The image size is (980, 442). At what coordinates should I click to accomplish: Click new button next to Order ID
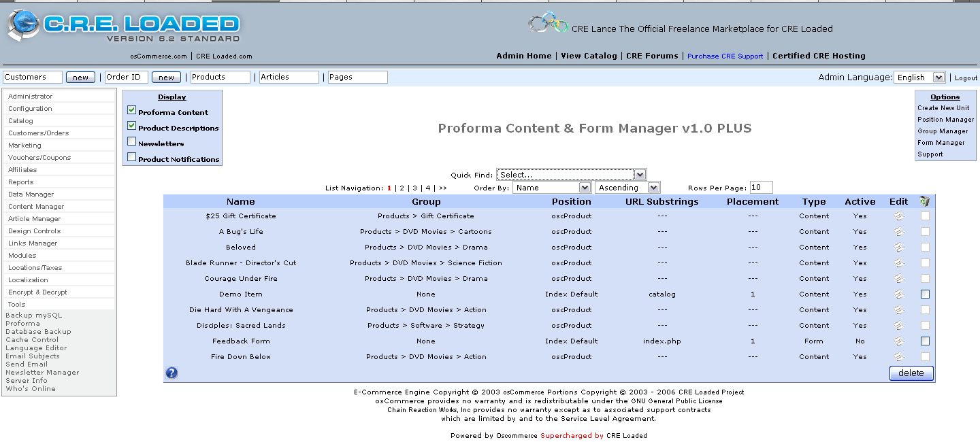(x=166, y=78)
